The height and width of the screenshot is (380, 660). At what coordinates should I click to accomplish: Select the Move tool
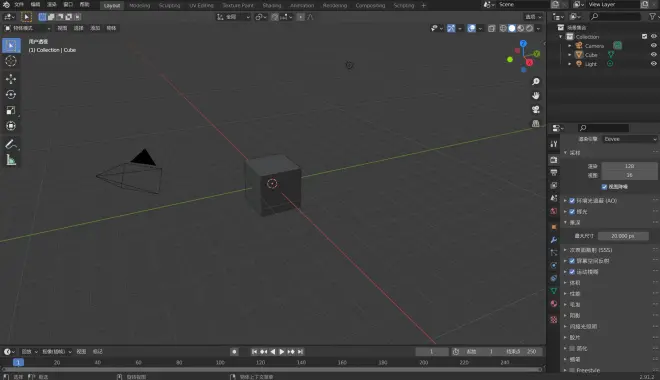coord(11,79)
